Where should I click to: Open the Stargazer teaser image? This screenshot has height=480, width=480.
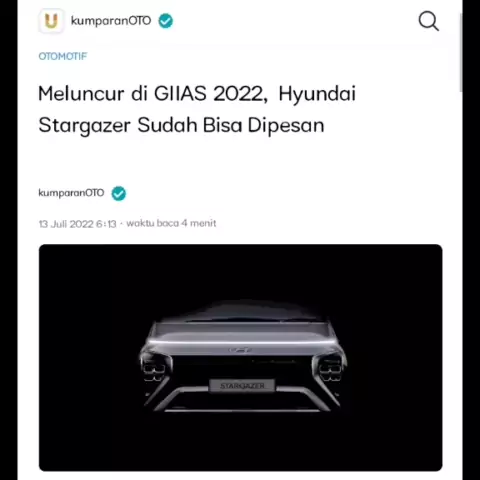click(x=240, y=358)
